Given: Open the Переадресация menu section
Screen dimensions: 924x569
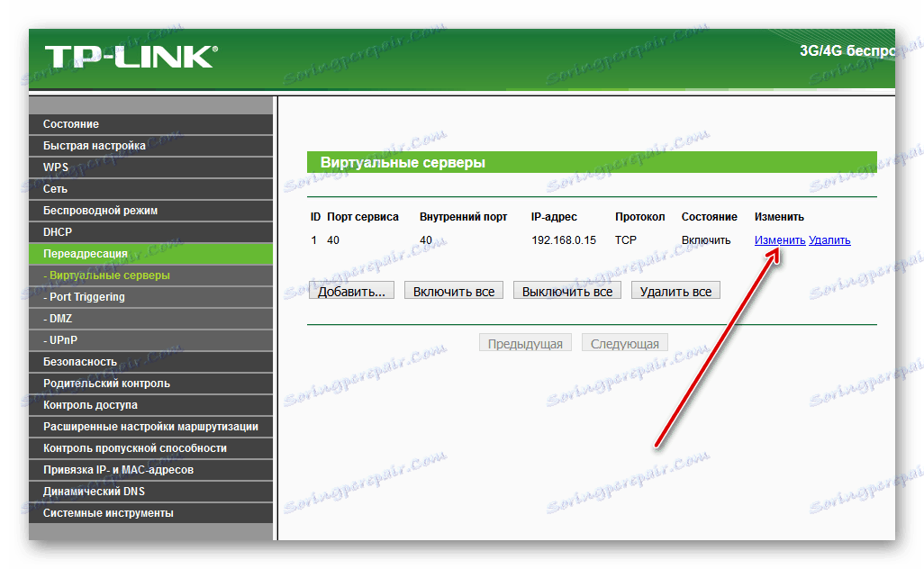Looking at the screenshot, I should click(x=151, y=254).
